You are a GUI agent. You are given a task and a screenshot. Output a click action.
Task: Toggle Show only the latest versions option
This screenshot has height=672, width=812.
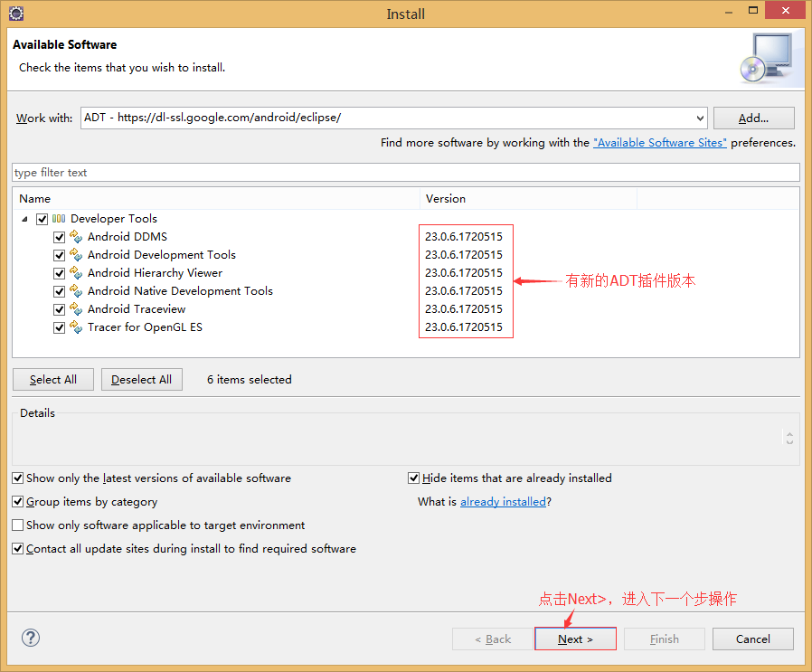click(x=17, y=478)
